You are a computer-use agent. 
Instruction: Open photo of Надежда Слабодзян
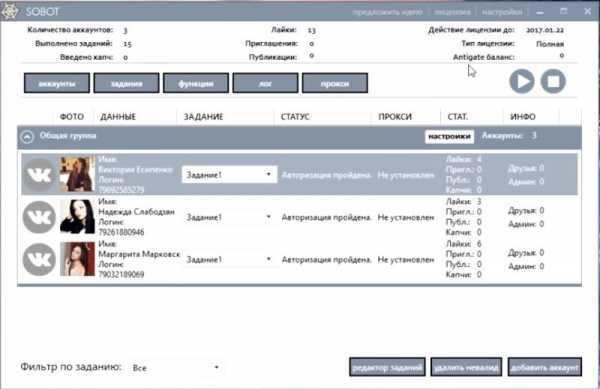coord(77,216)
